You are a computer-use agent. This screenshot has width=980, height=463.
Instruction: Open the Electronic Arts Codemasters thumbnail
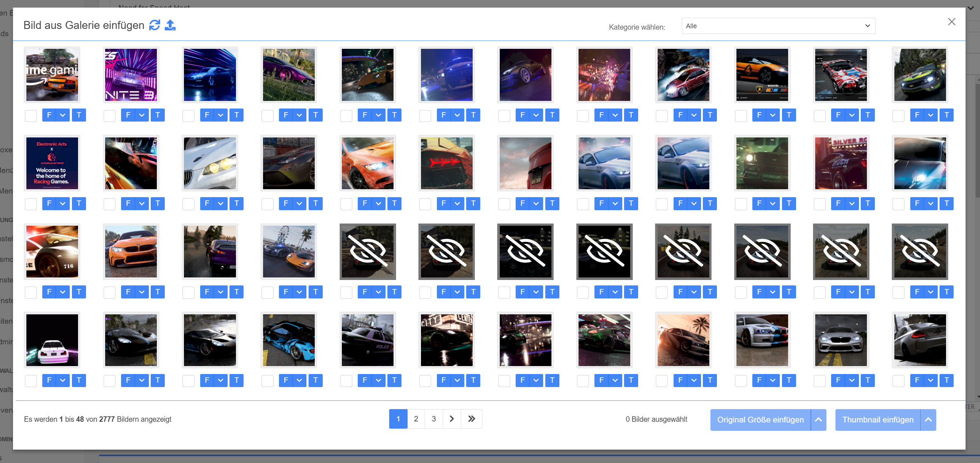click(52, 163)
